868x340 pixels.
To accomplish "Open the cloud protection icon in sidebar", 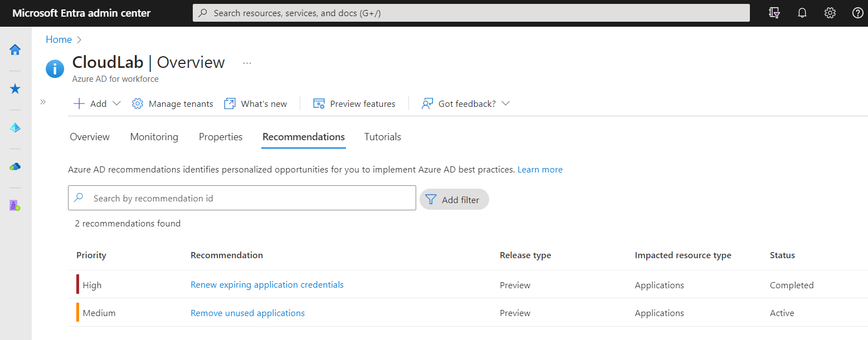I will click(x=15, y=166).
